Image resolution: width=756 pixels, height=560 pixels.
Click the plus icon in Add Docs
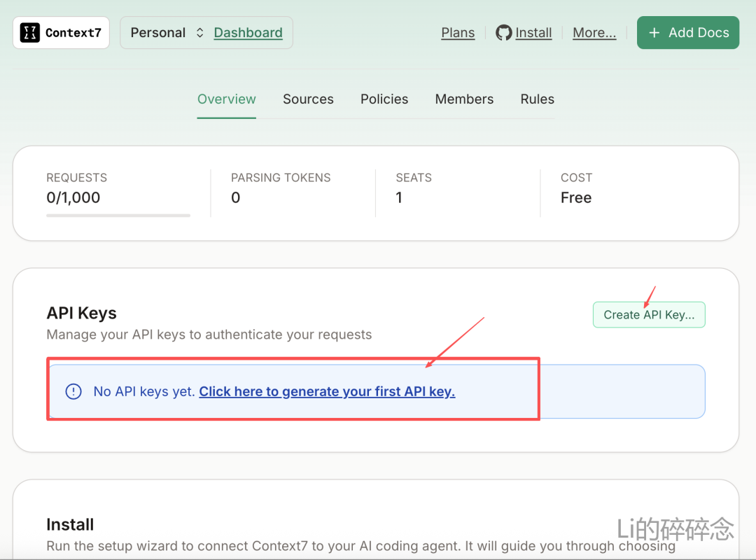click(x=654, y=33)
